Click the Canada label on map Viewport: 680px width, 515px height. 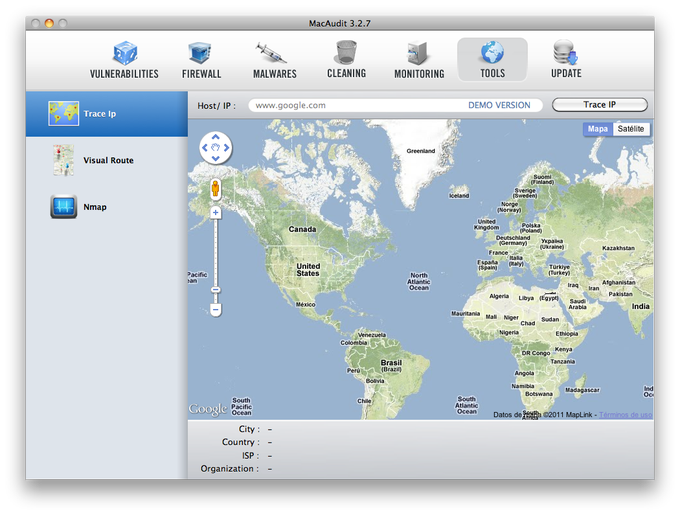point(302,229)
